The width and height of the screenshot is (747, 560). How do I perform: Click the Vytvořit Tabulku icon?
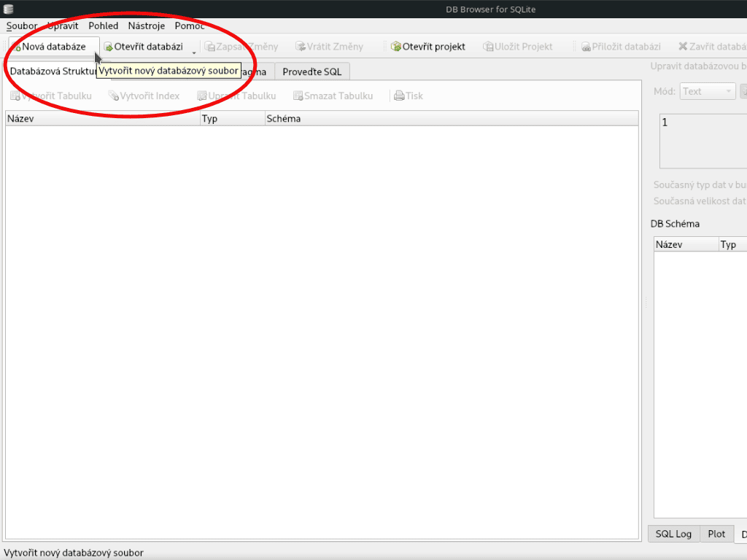pyautogui.click(x=15, y=96)
